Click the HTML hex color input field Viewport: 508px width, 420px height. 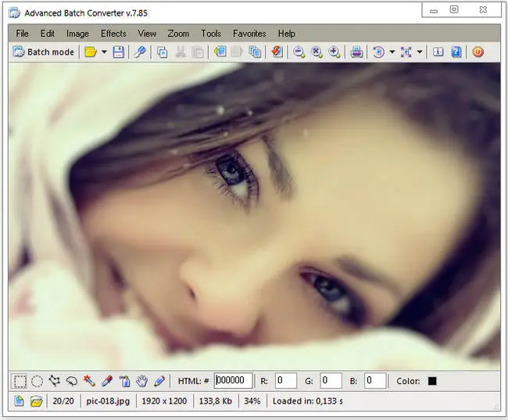pyautogui.click(x=233, y=381)
